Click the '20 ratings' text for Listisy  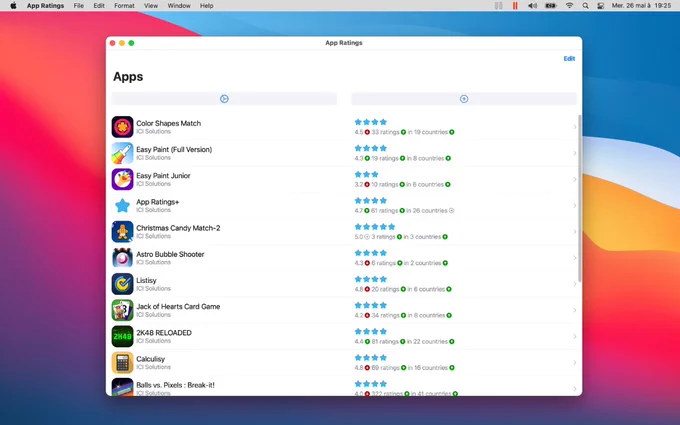(385, 289)
